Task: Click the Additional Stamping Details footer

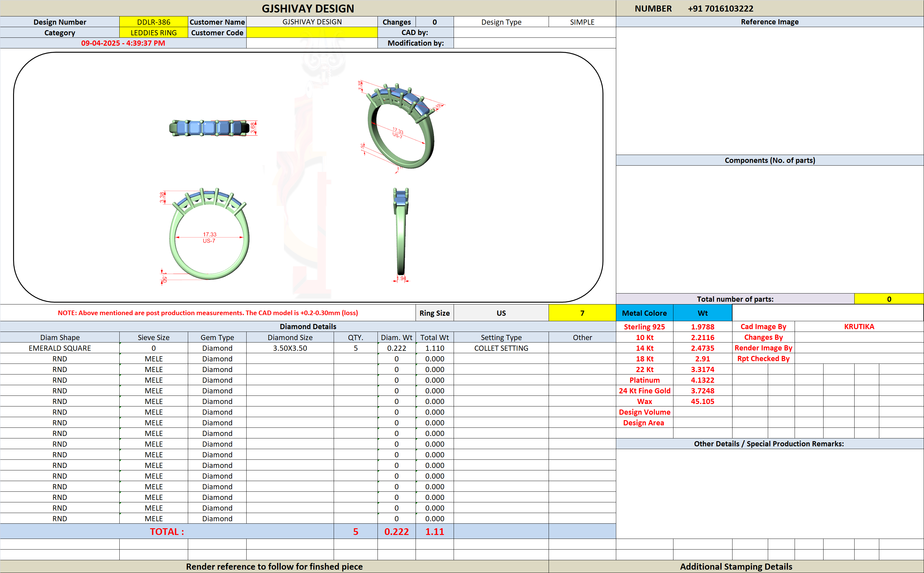Action: coord(736,567)
